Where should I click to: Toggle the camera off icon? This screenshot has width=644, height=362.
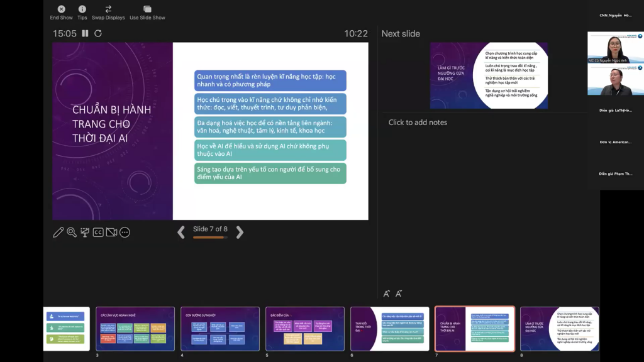click(x=111, y=233)
